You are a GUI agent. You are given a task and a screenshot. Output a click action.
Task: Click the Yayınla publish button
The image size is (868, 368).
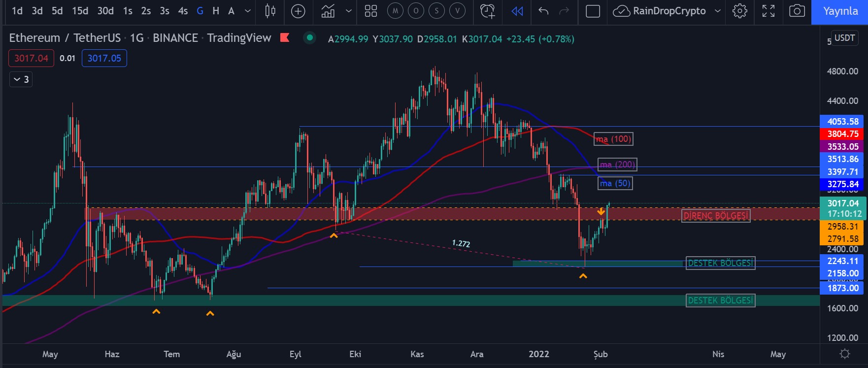[x=840, y=11]
